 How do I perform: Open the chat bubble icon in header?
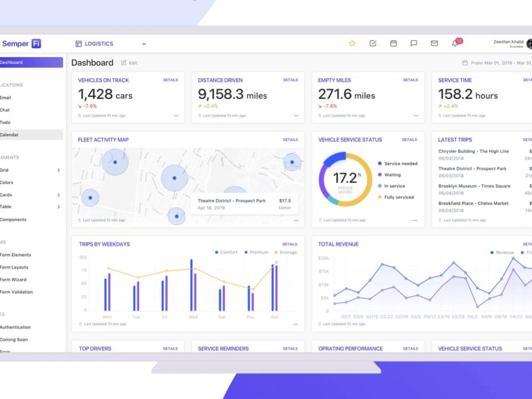(x=413, y=43)
